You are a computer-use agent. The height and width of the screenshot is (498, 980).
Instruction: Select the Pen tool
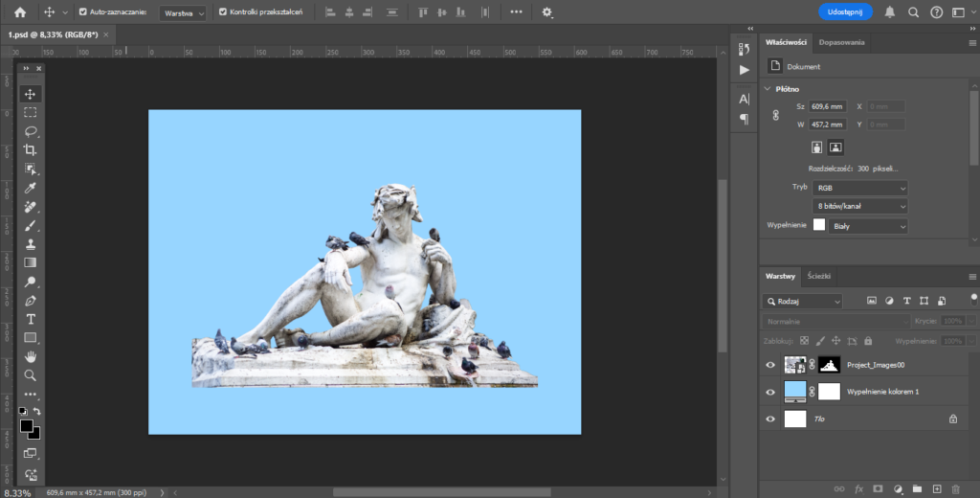(x=30, y=301)
